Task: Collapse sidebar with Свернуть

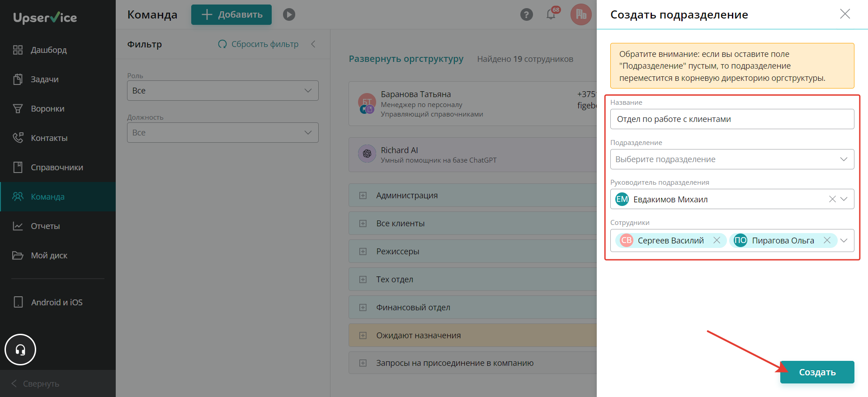Action: (x=58, y=383)
